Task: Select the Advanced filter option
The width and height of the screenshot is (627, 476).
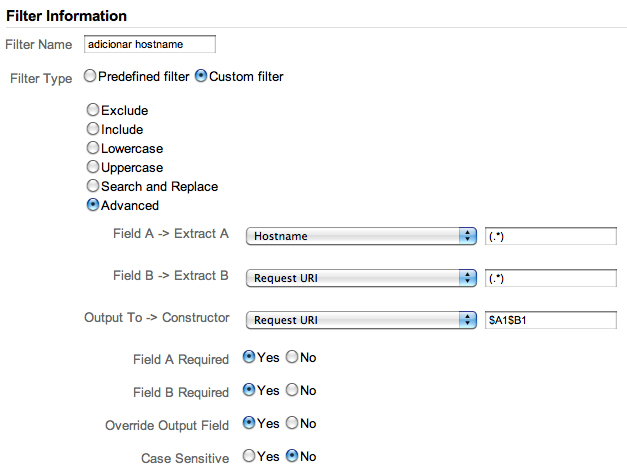Action: click(94, 205)
